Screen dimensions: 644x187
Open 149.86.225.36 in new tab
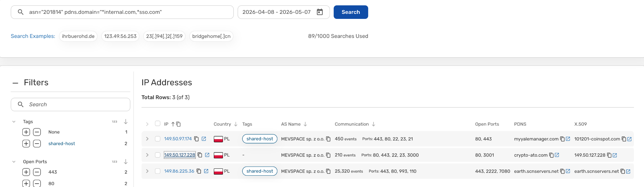click(206, 171)
